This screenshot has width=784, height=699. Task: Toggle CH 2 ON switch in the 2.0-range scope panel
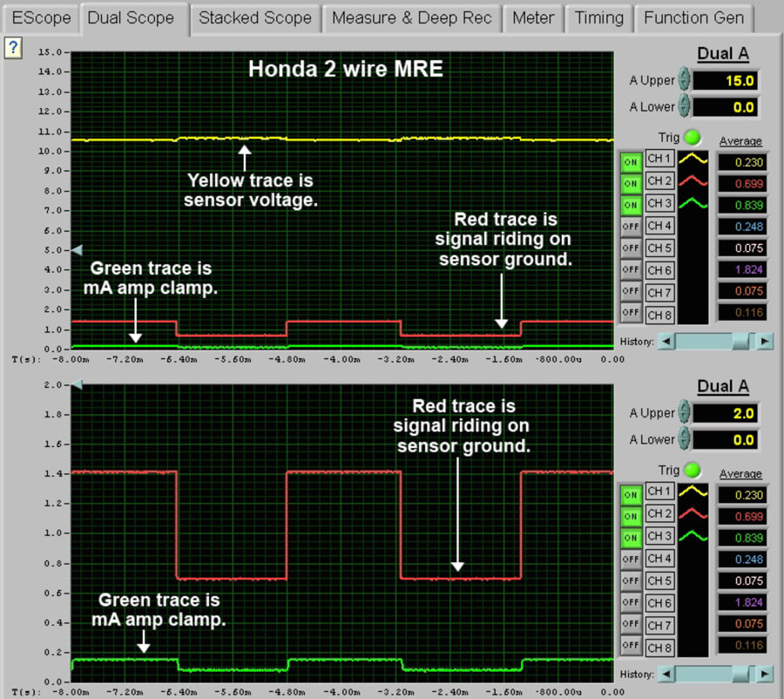tap(631, 516)
